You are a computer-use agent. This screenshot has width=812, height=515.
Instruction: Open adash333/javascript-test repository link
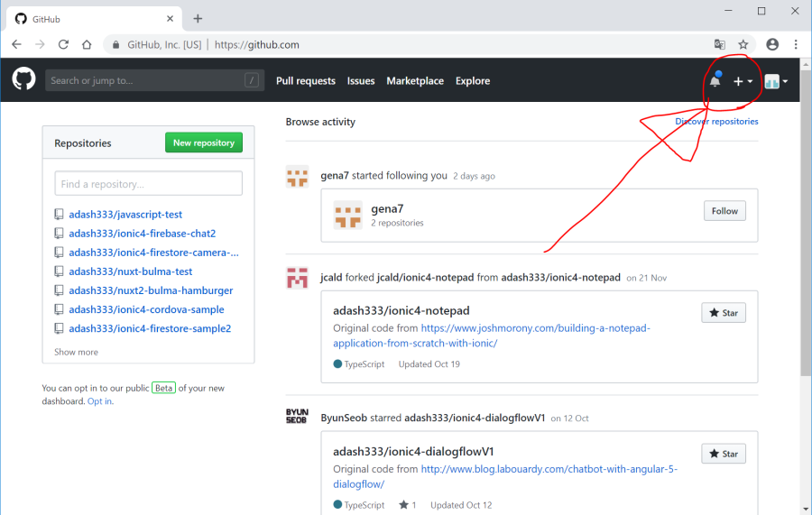[125, 215]
